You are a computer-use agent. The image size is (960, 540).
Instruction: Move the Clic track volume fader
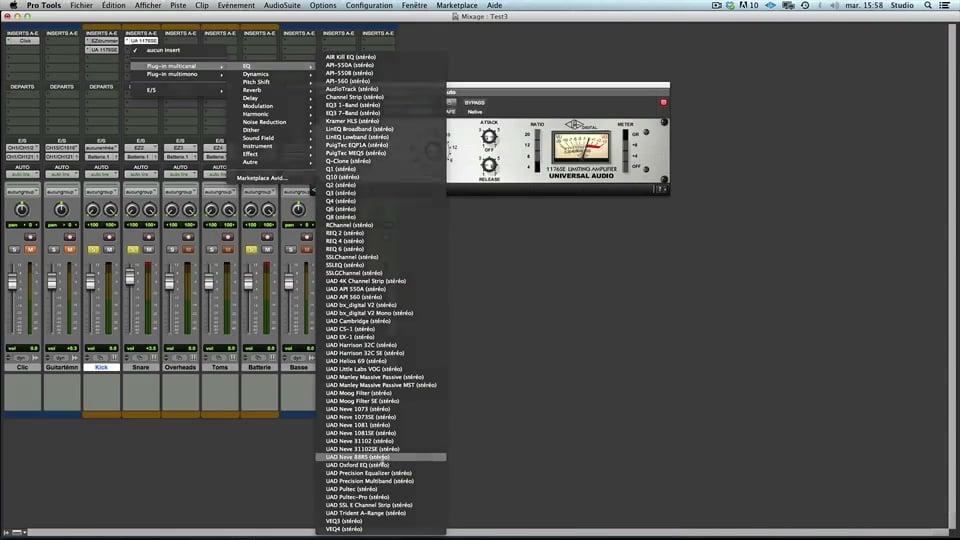12,282
